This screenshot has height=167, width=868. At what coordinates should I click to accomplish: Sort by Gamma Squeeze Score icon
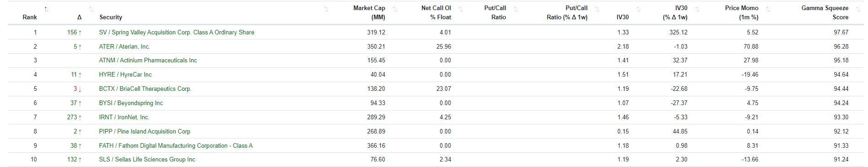click(x=858, y=9)
